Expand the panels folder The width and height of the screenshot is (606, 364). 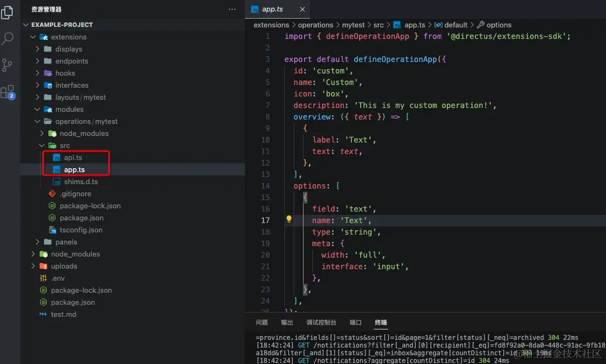click(x=37, y=242)
